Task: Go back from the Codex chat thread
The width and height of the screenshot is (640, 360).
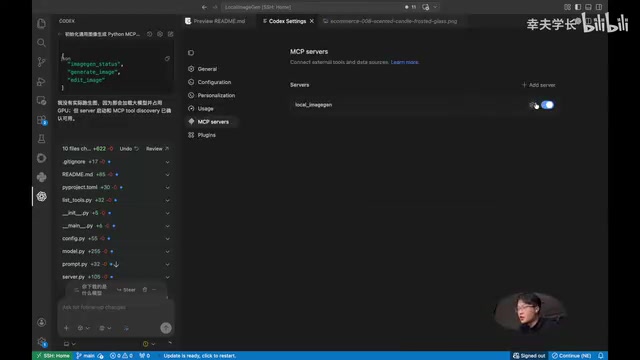Action: click(x=60, y=34)
